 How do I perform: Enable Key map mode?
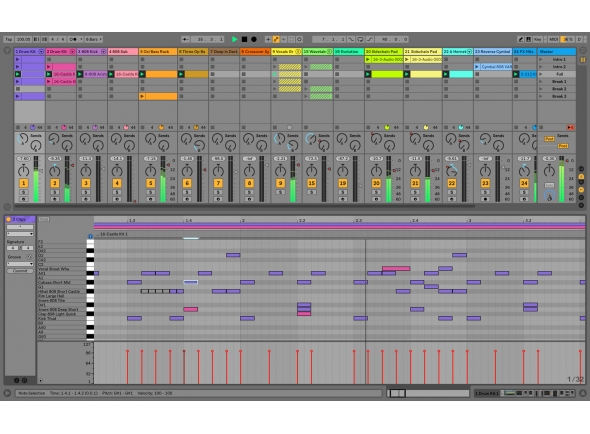[x=537, y=39]
